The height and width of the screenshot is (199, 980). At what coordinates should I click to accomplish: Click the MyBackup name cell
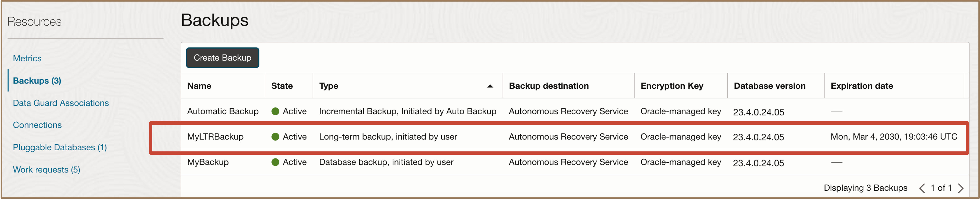208,162
